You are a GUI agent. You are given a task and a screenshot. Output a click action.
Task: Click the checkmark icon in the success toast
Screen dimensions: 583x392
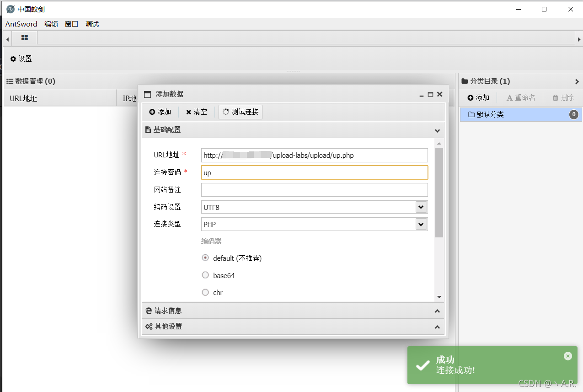coord(423,365)
